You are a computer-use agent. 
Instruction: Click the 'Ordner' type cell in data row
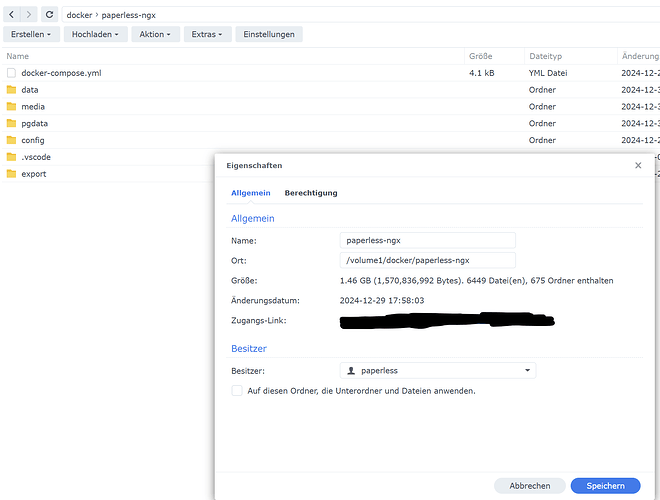(542, 90)
